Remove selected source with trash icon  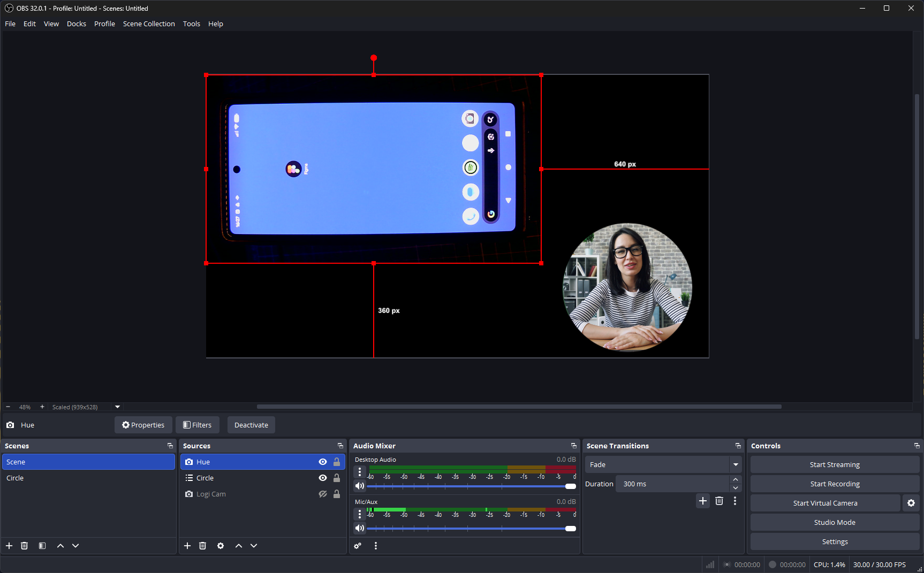[x=202, y=546]
